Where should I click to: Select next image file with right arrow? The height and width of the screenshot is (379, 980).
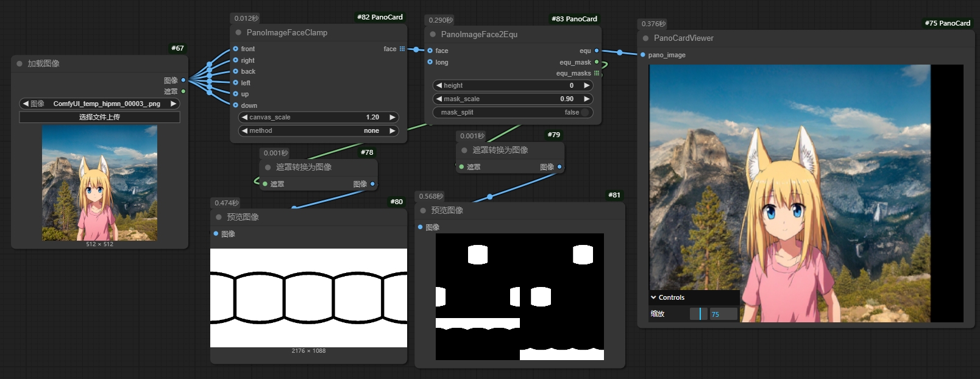[174, 104]
